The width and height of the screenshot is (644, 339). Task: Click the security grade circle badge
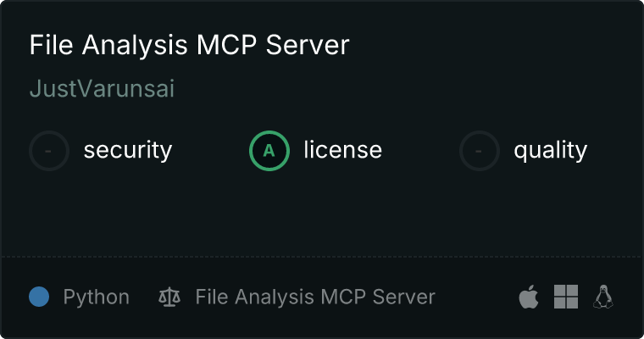click(49, 151)
